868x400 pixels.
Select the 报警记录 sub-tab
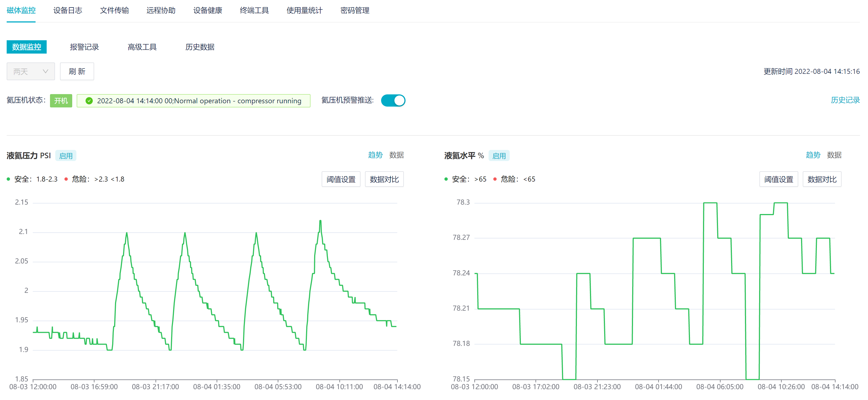[84, 47]
